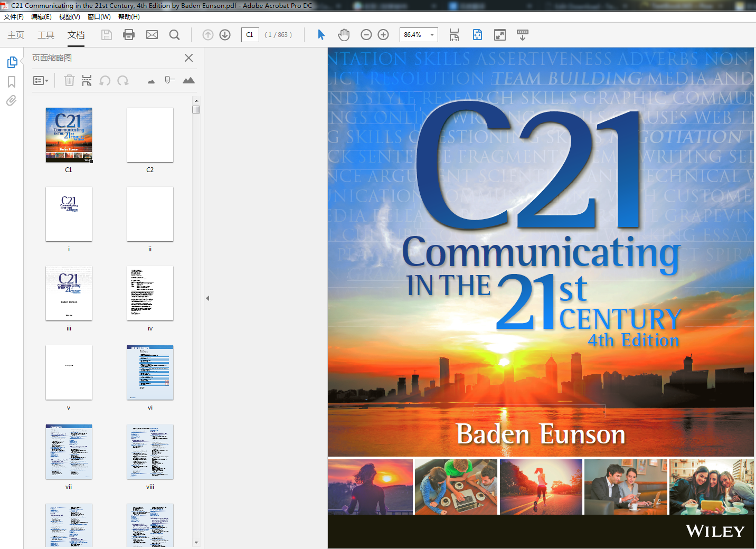
Task: Zoom in with plus icon
Action: point(383,35)
